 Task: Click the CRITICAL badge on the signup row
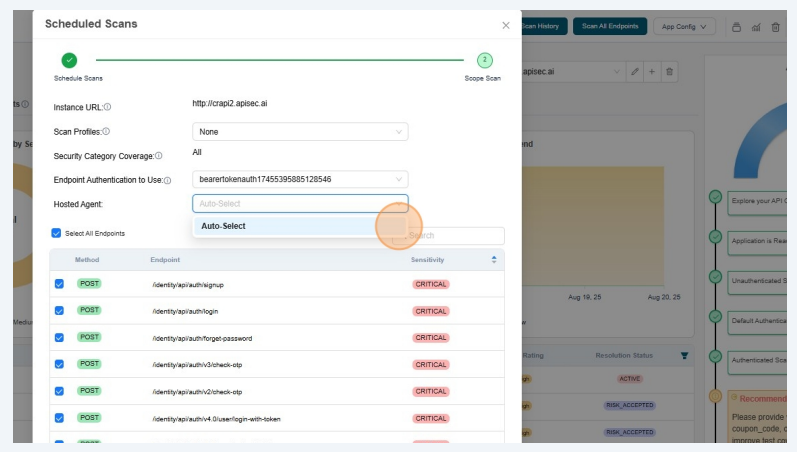[x=430, y=284]
